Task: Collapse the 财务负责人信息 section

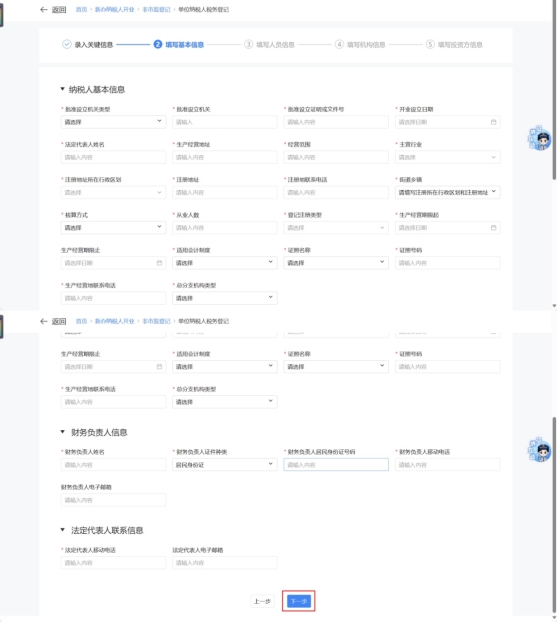Action: pyautogui.click(x=62, y=432)
